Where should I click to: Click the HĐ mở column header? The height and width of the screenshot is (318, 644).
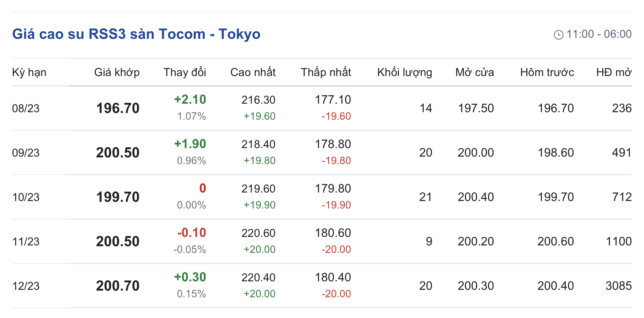[x=614, y=72]
